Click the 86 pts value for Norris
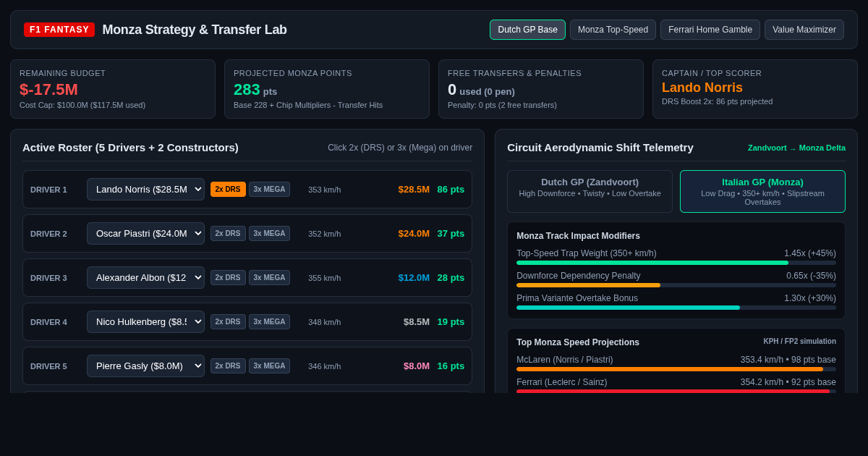The image size is (868, 456). point(451,189)
